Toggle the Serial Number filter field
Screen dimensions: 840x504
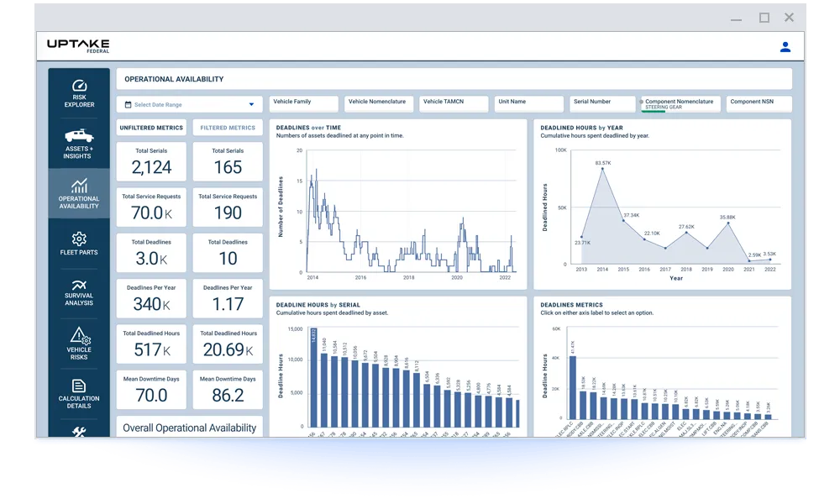click(x=601, y=103)
